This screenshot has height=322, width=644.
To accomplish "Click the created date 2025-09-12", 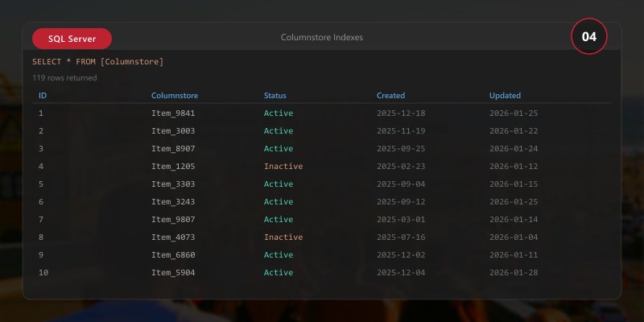I will (x=401, y=201).
